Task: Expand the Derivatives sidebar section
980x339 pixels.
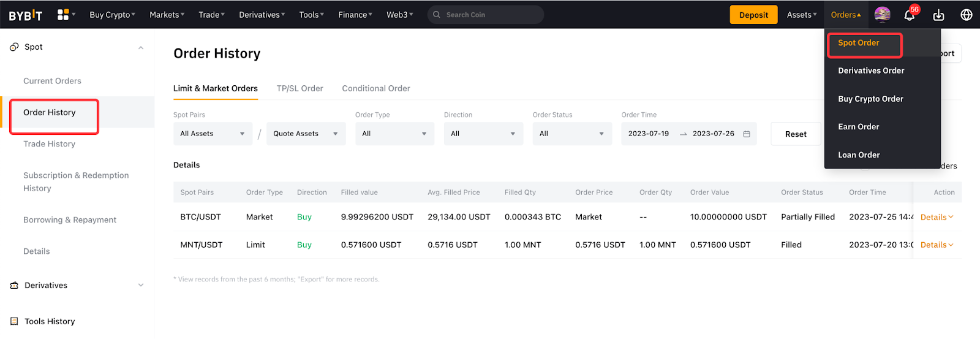Action: pyautogui.click(x=141, y=285)
